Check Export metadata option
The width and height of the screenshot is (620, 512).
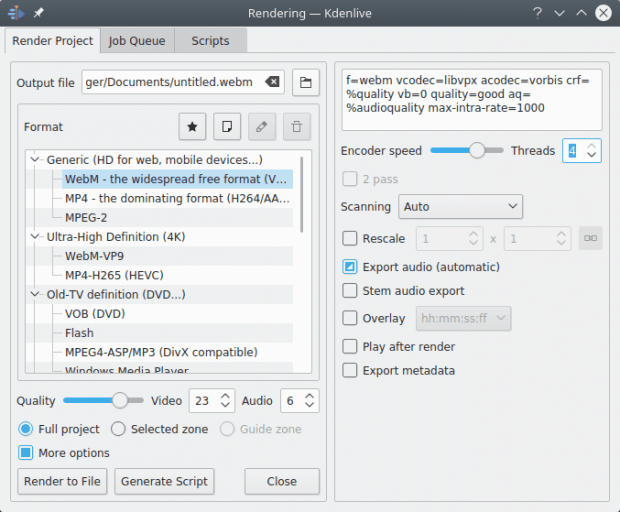[350, 370]
